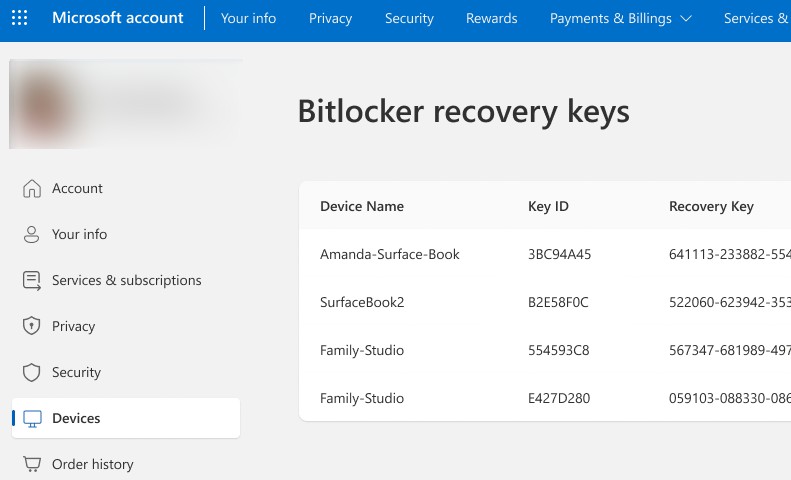Select Key ID B2E58F0C
The width and height of the screenshot is (791, 480).
[x=558, y=302]
